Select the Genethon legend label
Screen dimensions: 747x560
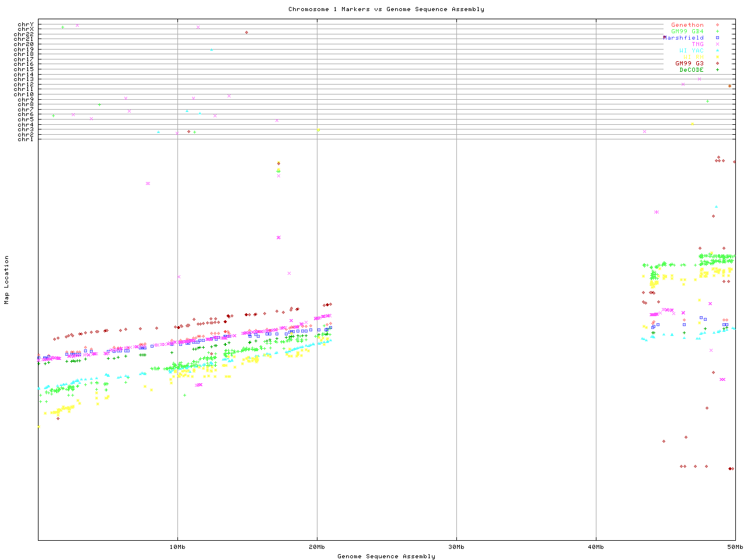(687, 25)
